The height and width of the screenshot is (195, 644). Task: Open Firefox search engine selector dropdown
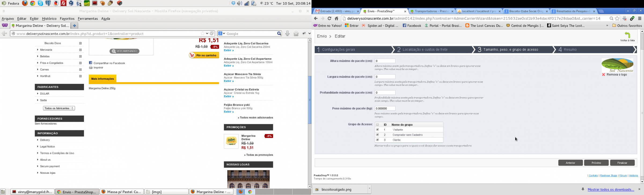pyautogui.click(x=222, y=34)
